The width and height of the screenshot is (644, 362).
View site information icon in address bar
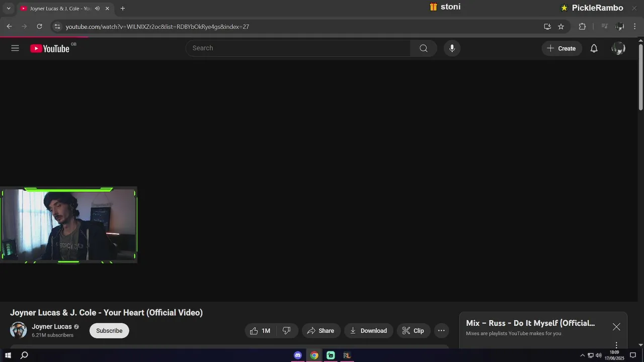(57, 27)
